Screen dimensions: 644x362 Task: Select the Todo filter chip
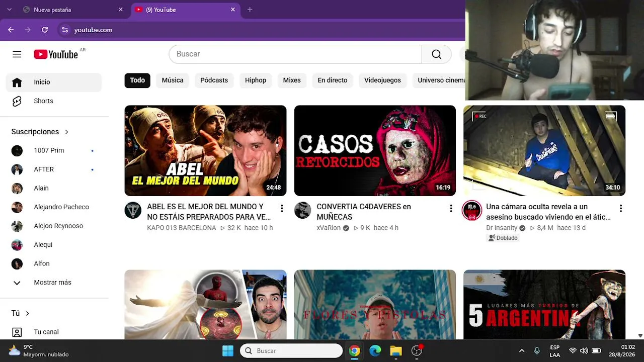(x=137, y=80)
